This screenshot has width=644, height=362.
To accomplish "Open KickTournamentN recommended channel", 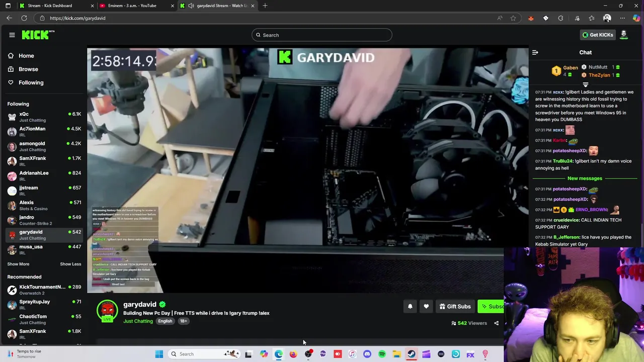I will coord(44,290).
